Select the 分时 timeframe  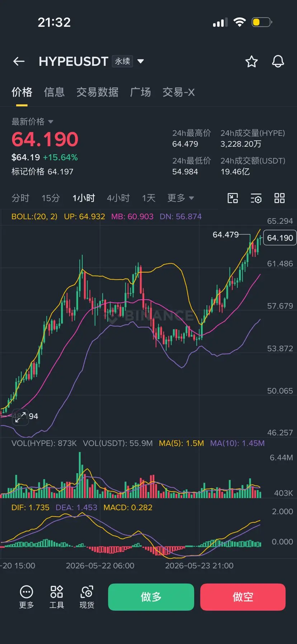tap(20, 198)
